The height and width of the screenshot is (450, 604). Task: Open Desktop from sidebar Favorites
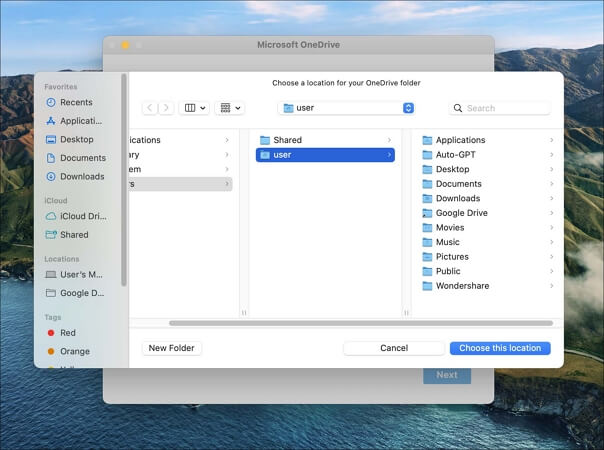click(76, 139)
